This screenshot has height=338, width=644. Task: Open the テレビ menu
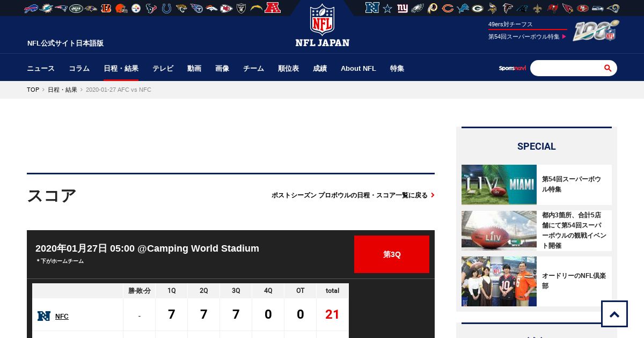163,68
